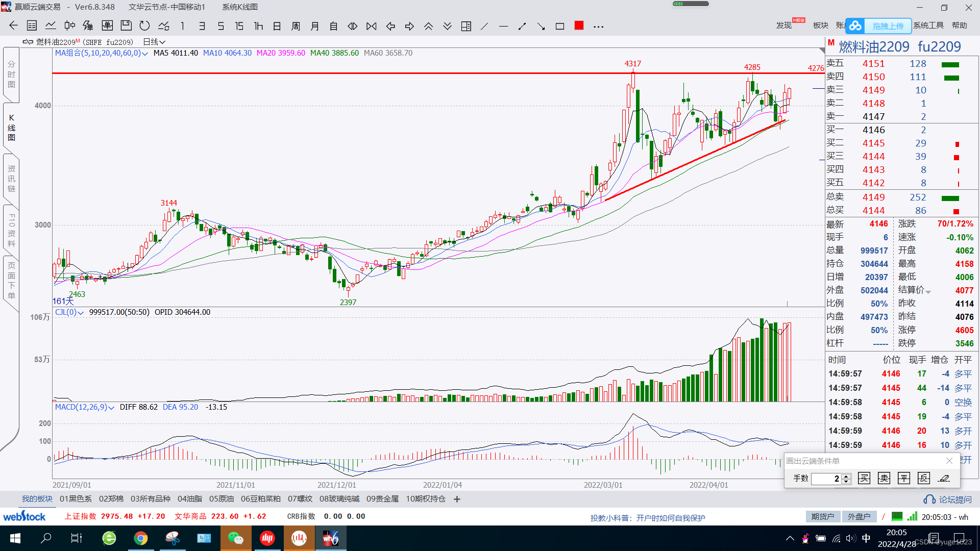The image size is (980, 551).
Task: Select custom 自 period button
Action: click(333, 26)
